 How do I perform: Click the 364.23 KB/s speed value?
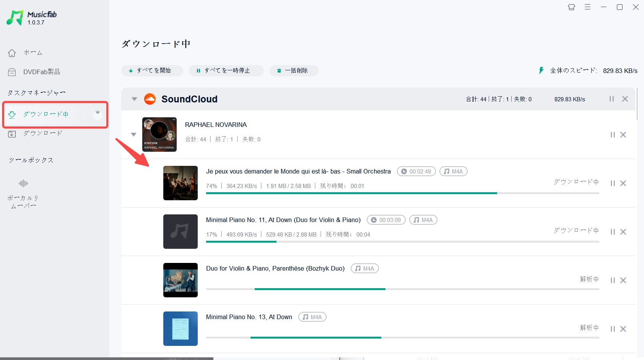(x=242, y=186)
